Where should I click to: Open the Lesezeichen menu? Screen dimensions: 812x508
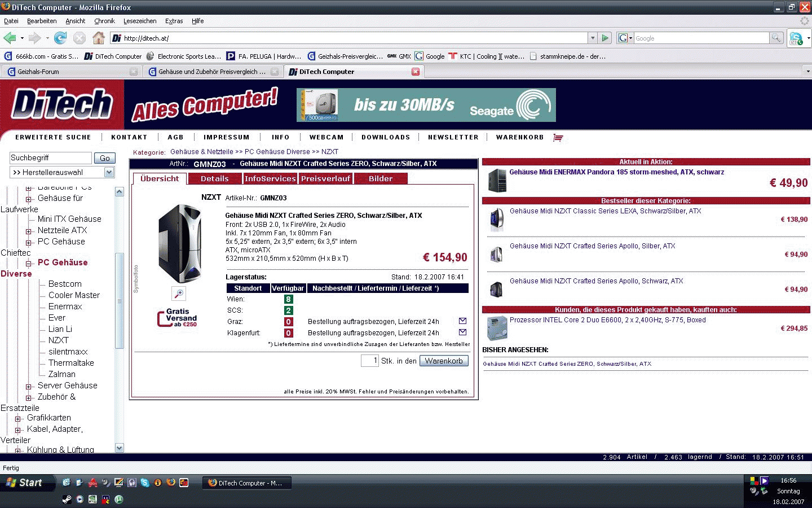click(140, 21)
